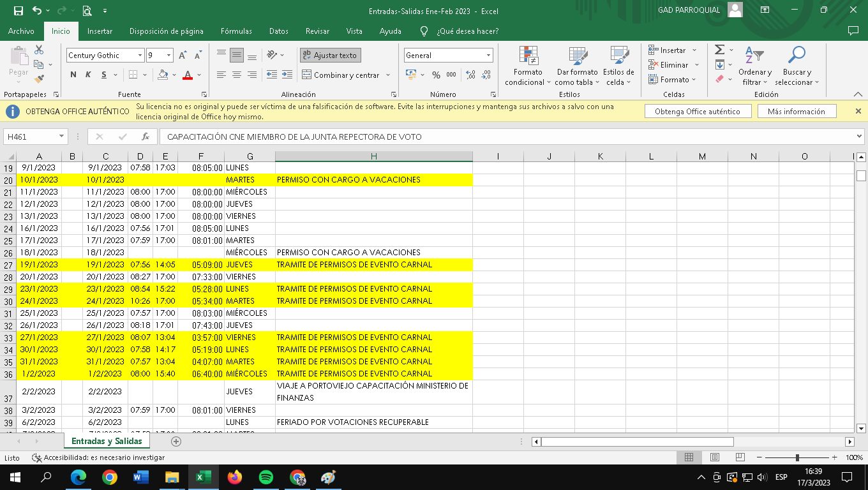Click the Save icon in quick access toolbar
Image resolution: width=868 pixels, height=490 pixels.
point(18,11)
